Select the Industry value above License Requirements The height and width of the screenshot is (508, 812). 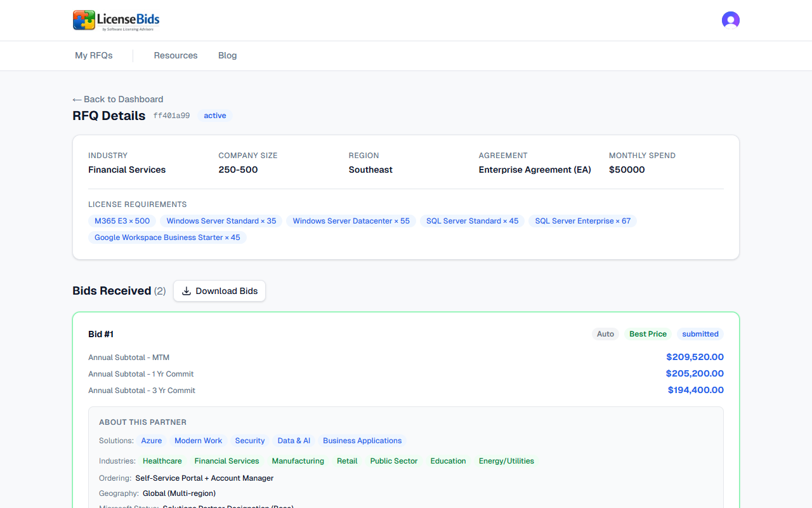click(x=127, y=170)
